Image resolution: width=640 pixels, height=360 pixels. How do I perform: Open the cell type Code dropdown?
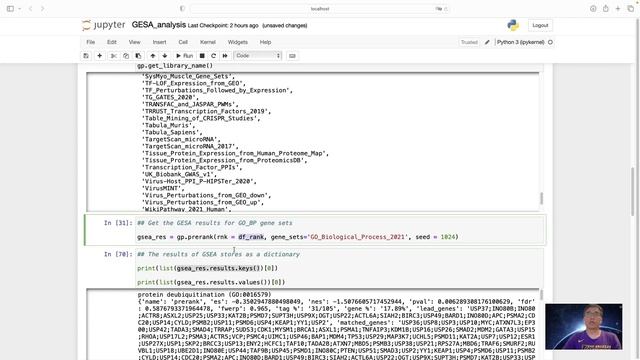tap(258, 56)
